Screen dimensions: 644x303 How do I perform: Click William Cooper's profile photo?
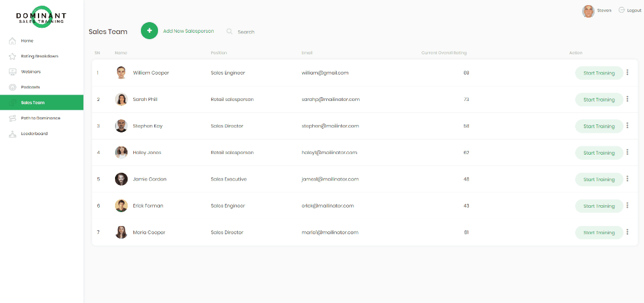pos(121,73)
